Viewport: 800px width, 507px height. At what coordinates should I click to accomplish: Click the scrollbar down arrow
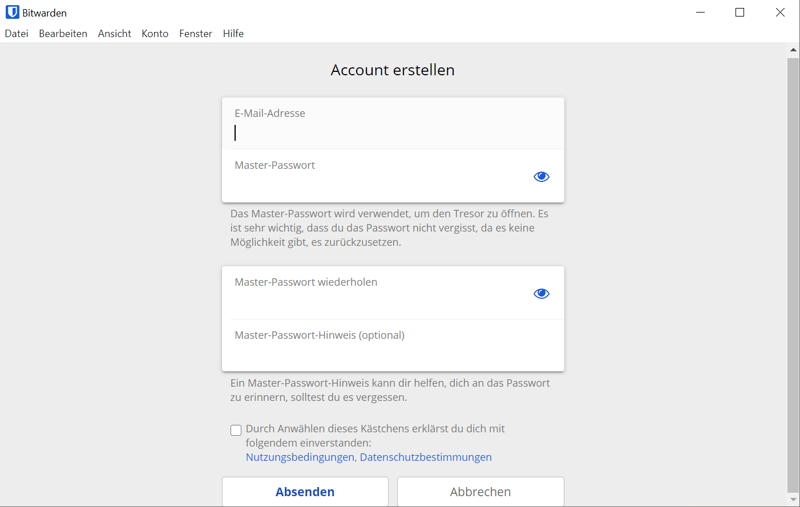tap(793, 499)
